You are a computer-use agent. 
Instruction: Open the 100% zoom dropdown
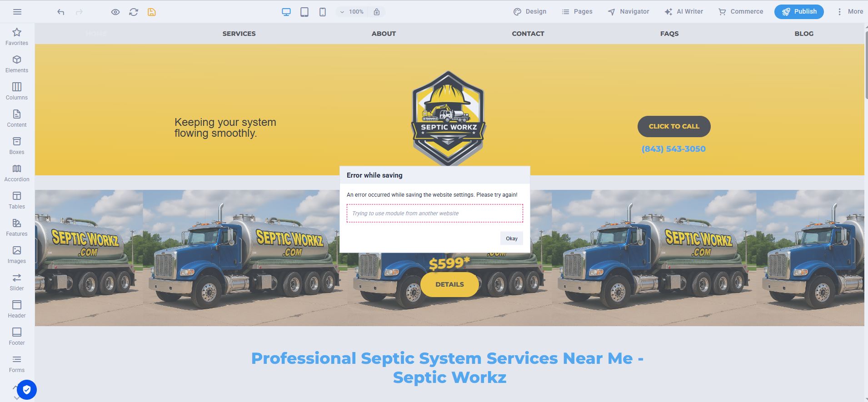352,12
